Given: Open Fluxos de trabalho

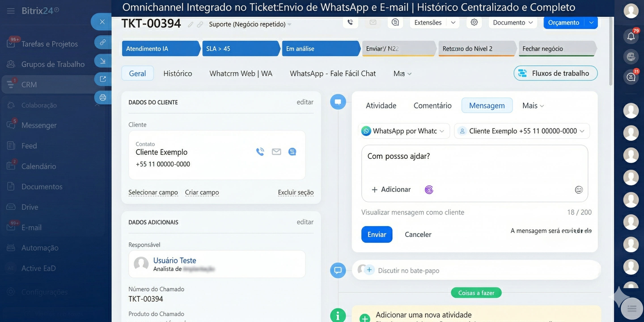Looking at the screenshot, I should [555, 73].
